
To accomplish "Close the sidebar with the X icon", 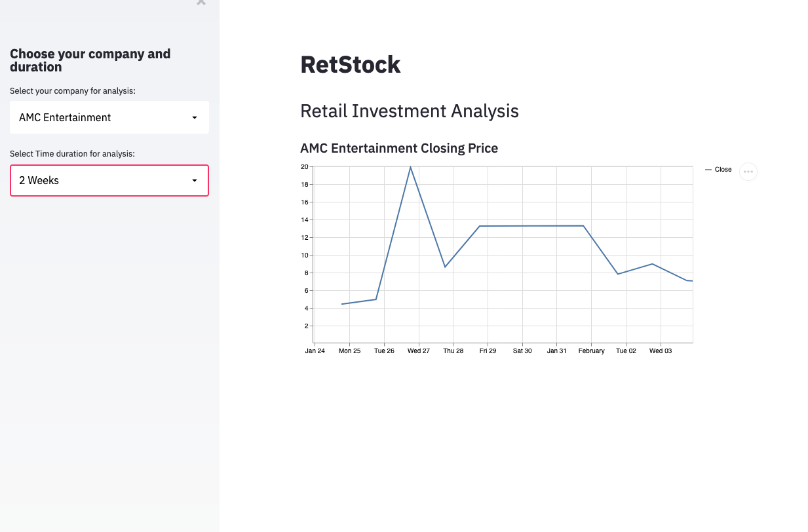I will 201,3.
